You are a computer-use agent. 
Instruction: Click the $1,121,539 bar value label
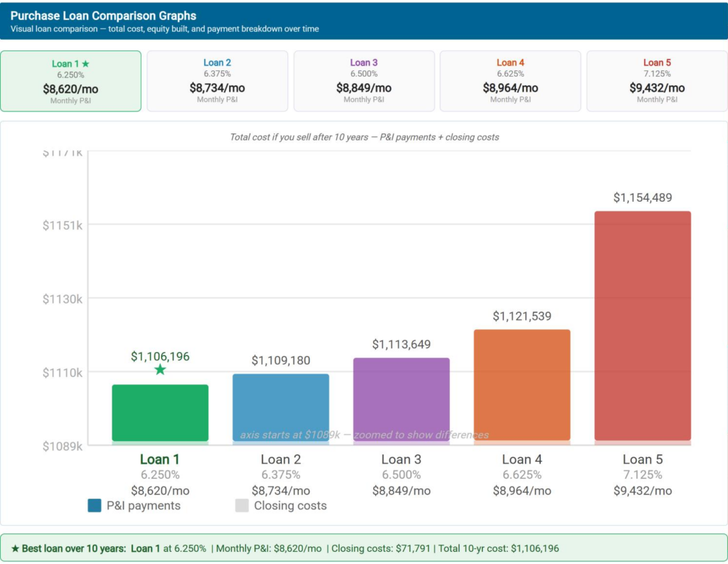522,316
